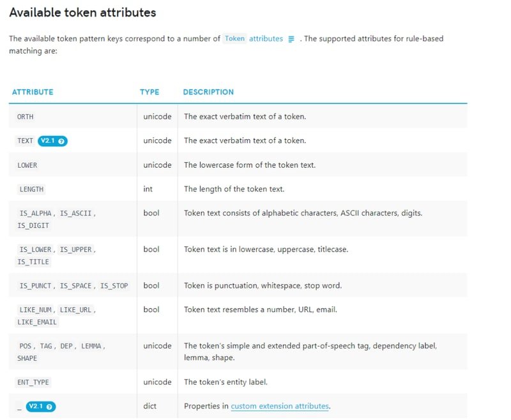Click 'bool' type in the IS_ALPHA row
This screenshot has width=511, height=420.
point(151,213)
